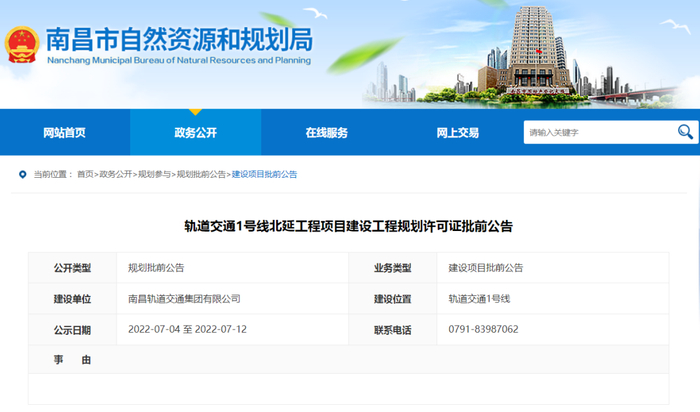Click the 公示日期 label cell
The width and height of the screenshot is (700, 412).
tap(72, 330)
